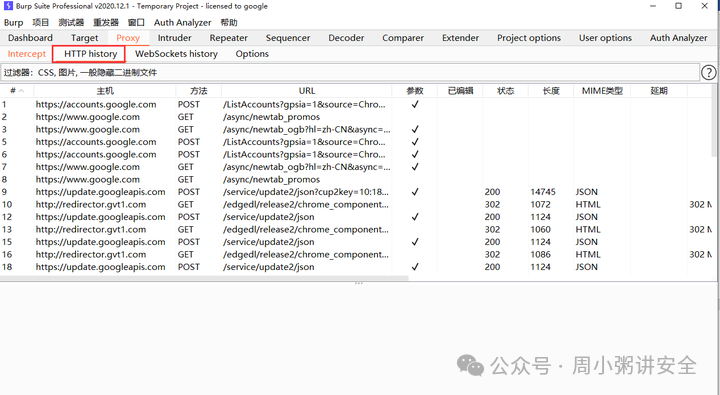Sort by the 已编辑 column header
The height and width of the screenshot is (395, 720).
(460, 91)
